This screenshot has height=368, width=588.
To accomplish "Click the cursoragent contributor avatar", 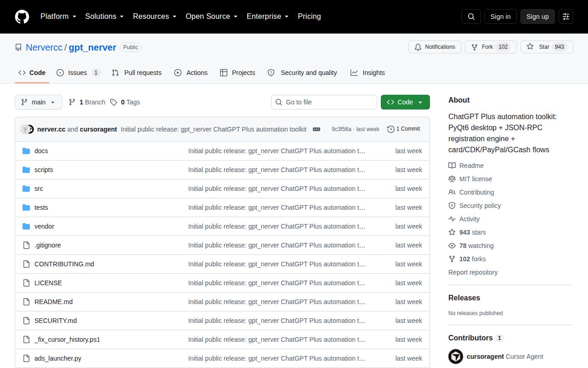I will coord(456,356).
